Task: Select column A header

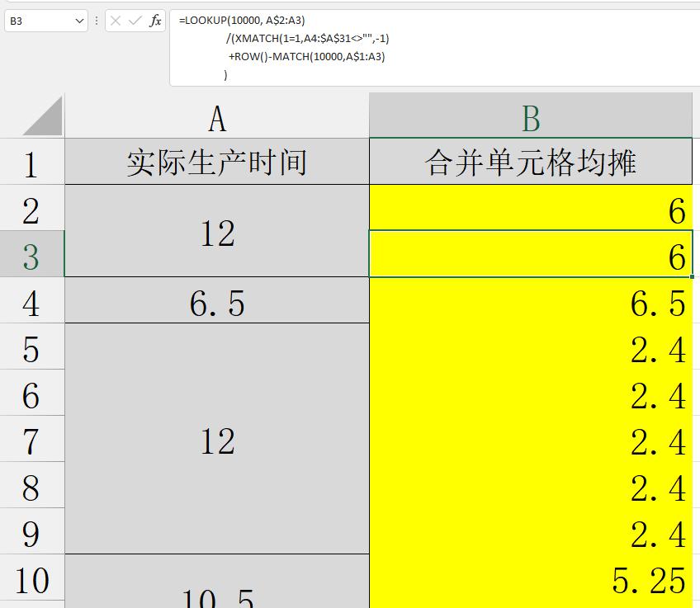Action: 217,116
